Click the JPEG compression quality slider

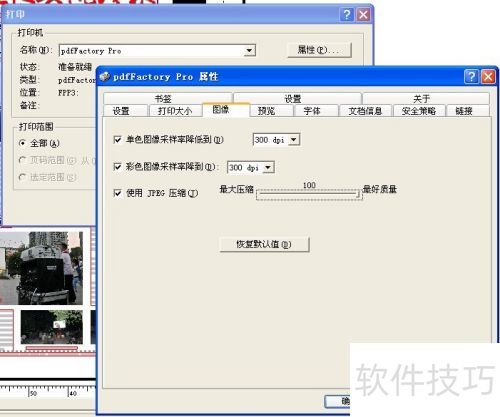pos(309,194)
